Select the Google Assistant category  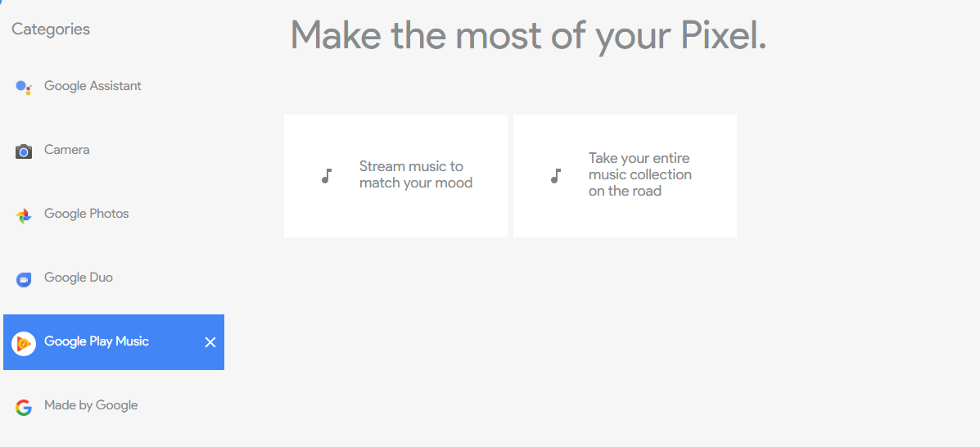click(x=93, y=86)
